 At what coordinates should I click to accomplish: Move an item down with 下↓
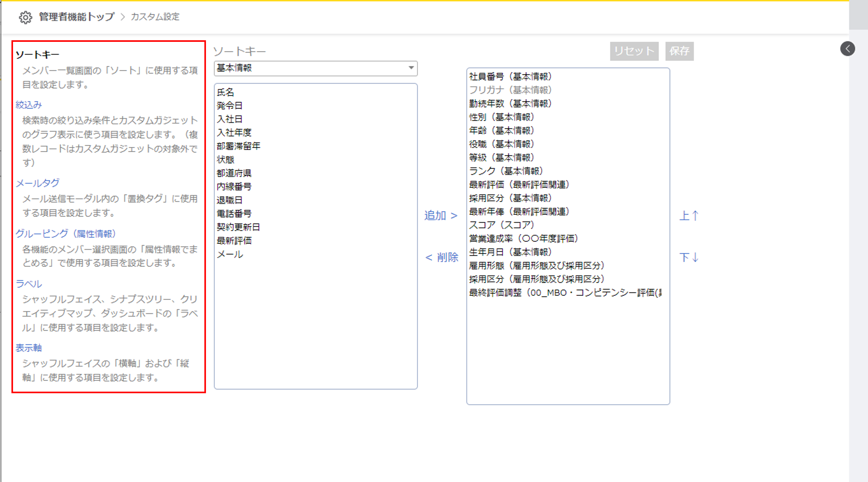[x=689, y=258]
